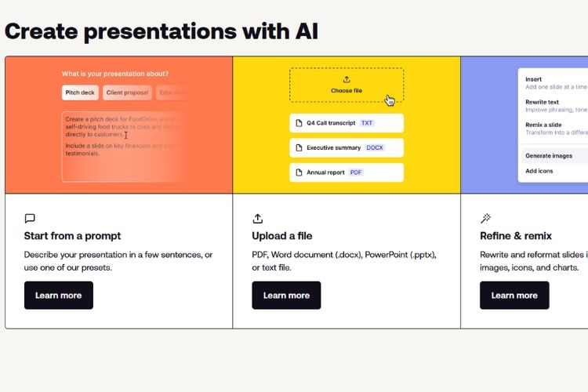The height and width of the screenshot is (392, 588).
Task: Select the Pitch deck preset tab
Action: coord(80,93)
